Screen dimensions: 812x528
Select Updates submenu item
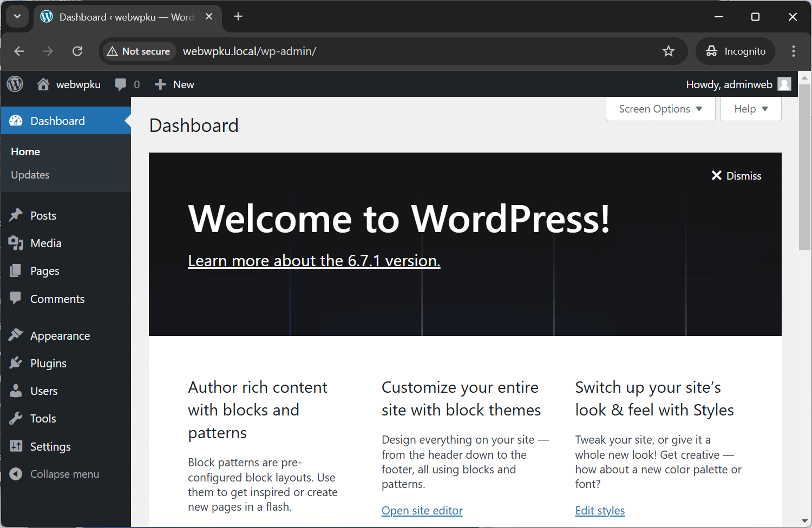(x=30, y=175)
